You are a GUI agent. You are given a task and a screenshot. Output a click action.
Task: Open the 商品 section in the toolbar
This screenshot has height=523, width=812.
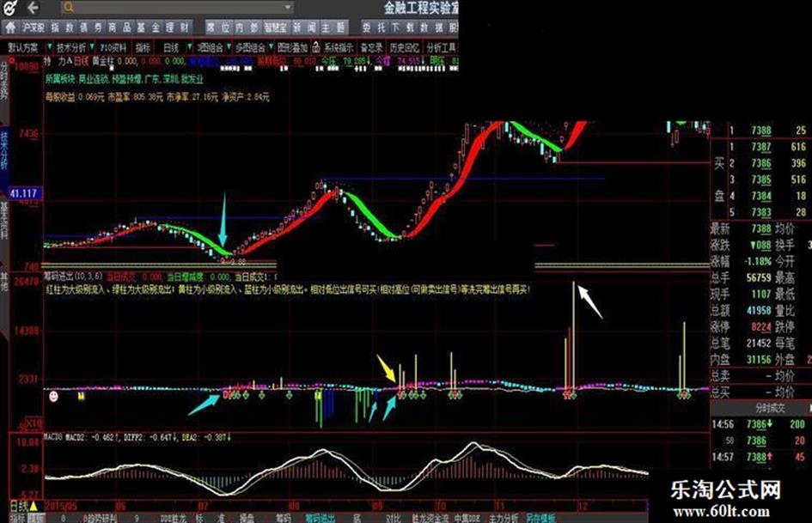[119, 27]
